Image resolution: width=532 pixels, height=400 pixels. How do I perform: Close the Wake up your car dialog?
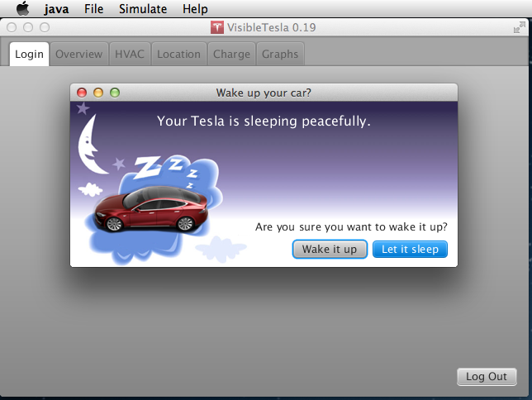(82, 93)
